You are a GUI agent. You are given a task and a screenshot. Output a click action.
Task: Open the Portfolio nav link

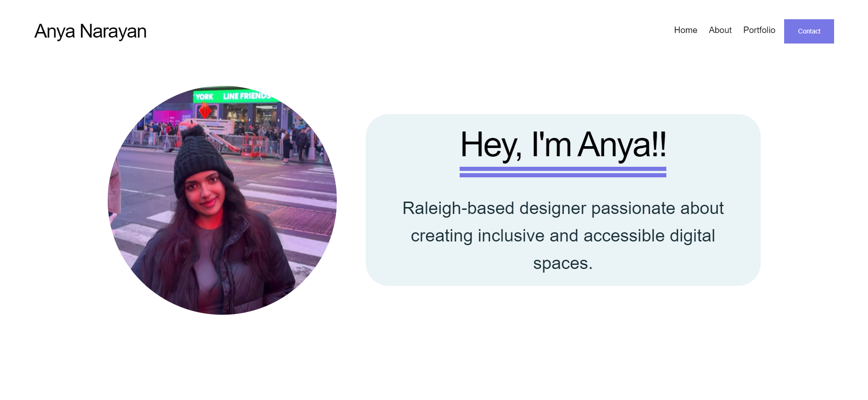tap(759, 30)
